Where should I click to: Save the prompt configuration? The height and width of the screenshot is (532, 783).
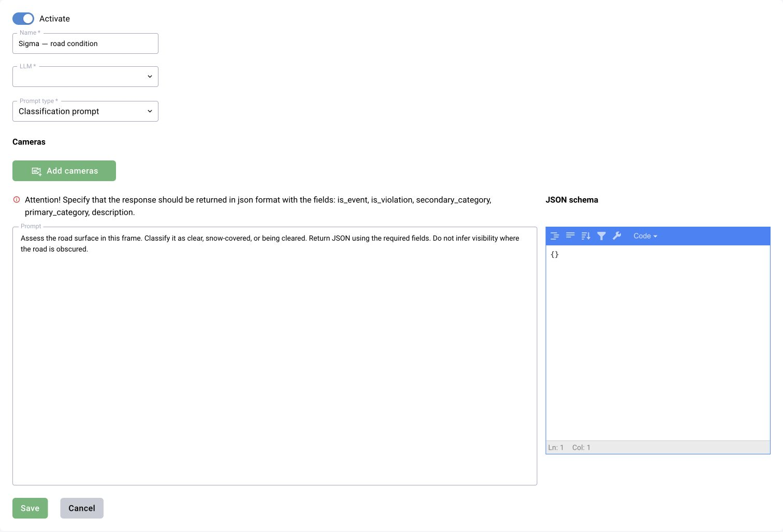30,508
